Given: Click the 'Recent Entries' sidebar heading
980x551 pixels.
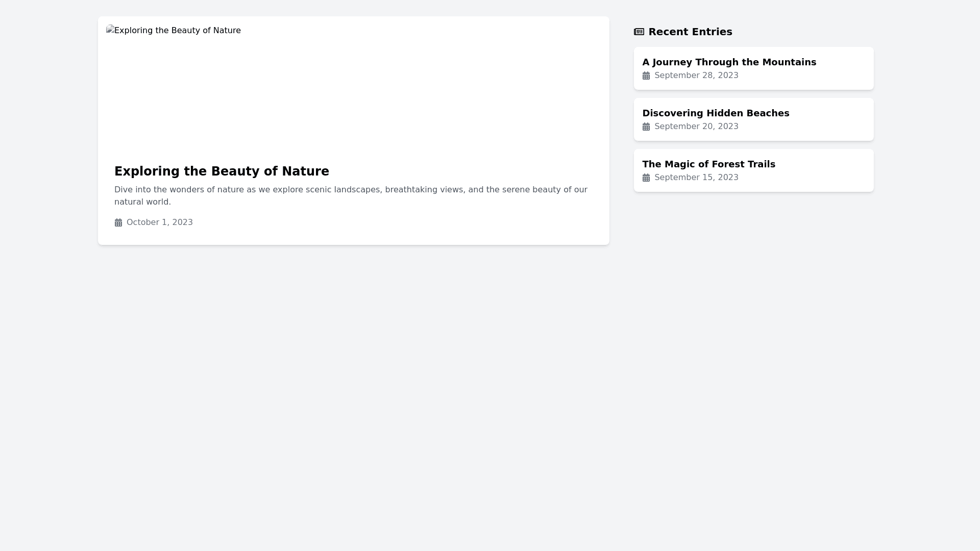Looking at the screenshot, I should (690, 32).
